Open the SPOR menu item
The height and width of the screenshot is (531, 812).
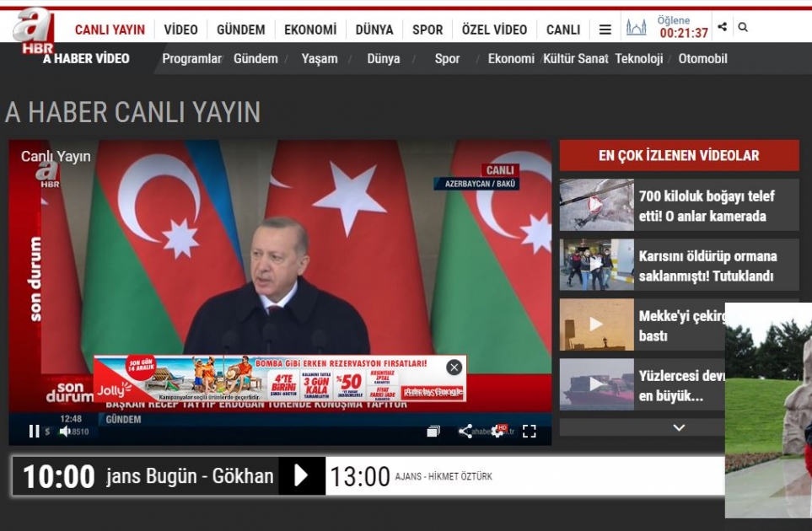428,29
